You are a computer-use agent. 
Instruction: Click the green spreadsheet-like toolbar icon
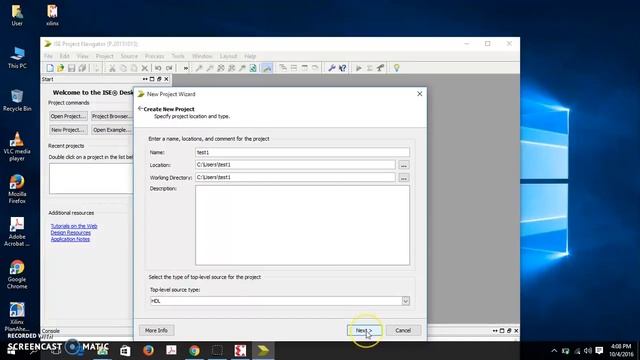(253, 68)
